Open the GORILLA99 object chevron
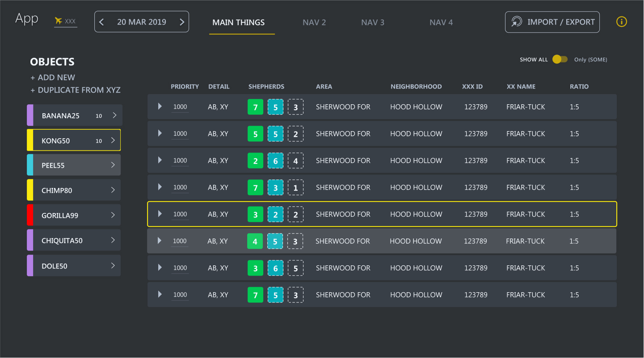 (x=113, y=215)
